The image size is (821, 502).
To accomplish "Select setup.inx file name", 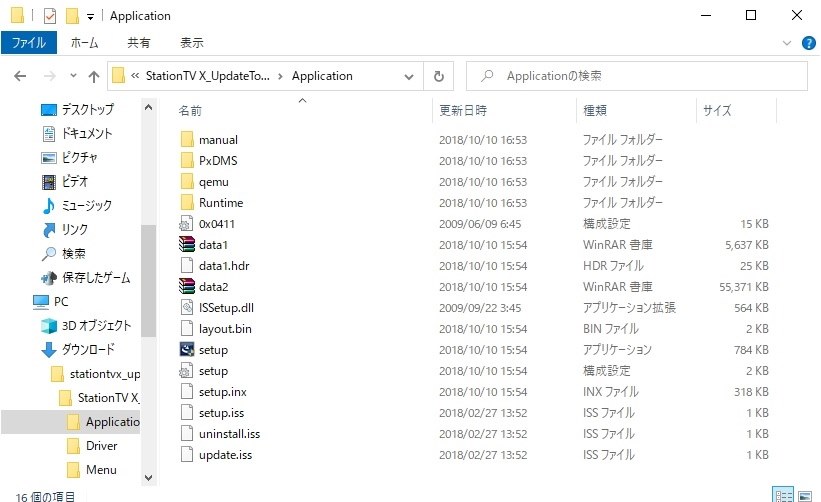I will coord(223,392).
